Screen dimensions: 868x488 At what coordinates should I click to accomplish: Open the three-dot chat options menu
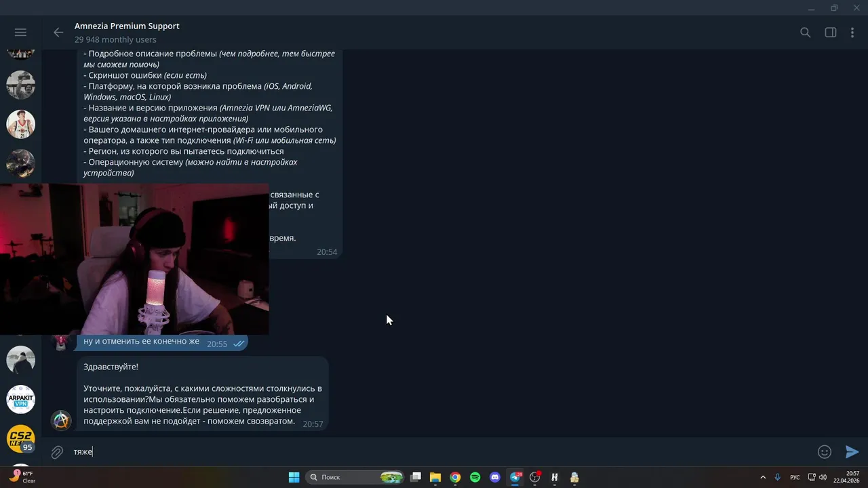click(x=852, y=33)
